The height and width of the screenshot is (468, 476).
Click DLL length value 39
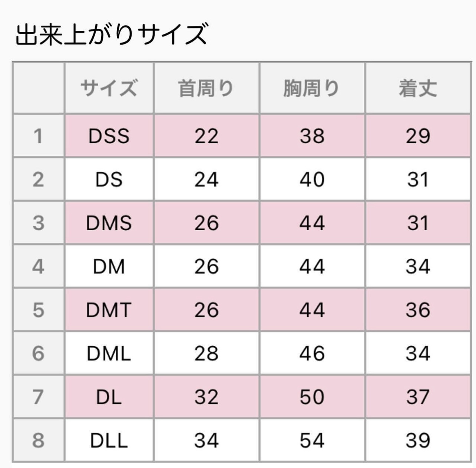pos(418,440)
